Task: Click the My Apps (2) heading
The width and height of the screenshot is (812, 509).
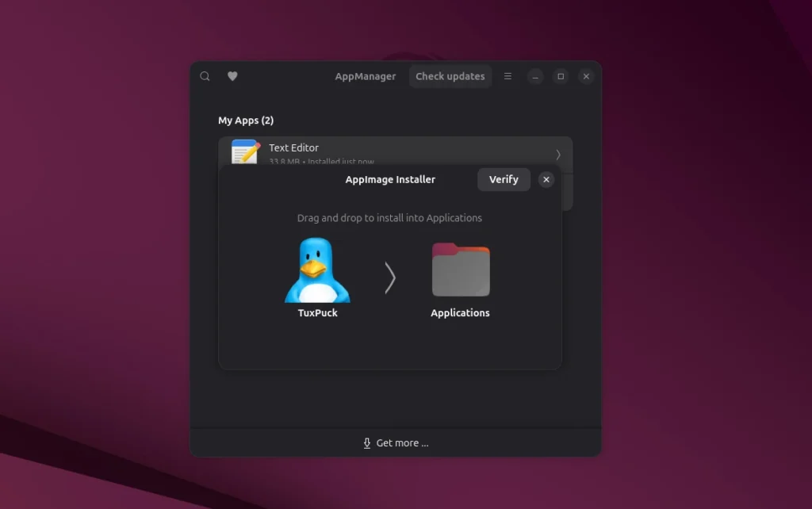Action: point(246,121)
